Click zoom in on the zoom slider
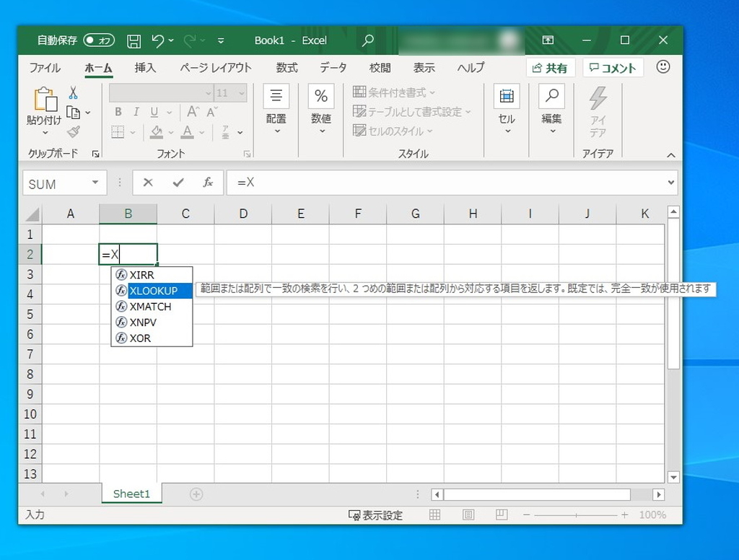This screenshot has height=560, width=739. [625, 515]
